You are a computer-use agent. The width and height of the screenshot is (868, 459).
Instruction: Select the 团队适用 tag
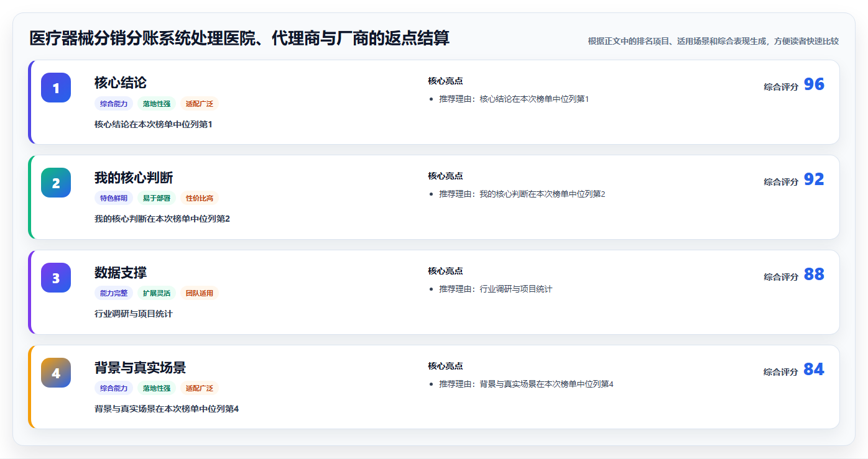(200, 293)
